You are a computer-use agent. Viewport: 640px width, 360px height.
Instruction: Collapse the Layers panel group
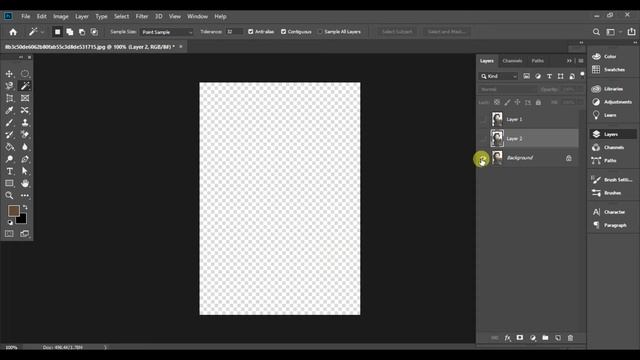point(569,61)
